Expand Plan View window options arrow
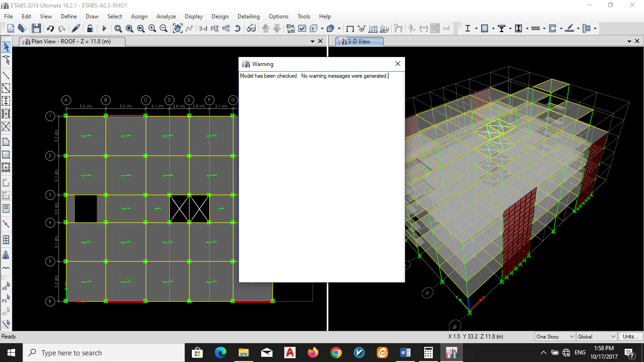 tap(312, 41)
